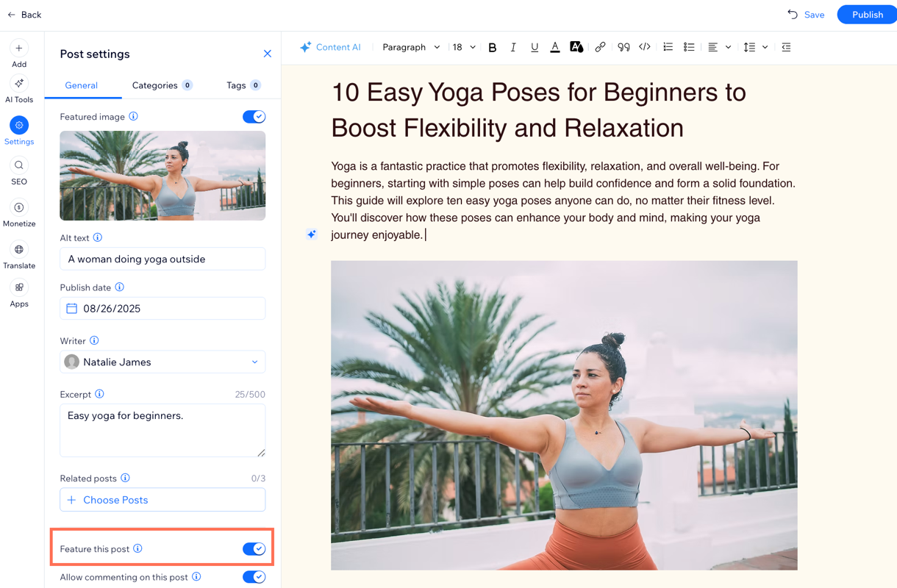This screenshot has height=588, width=897.
Task: Show info about Allow commenting
Action: (196, 577)
